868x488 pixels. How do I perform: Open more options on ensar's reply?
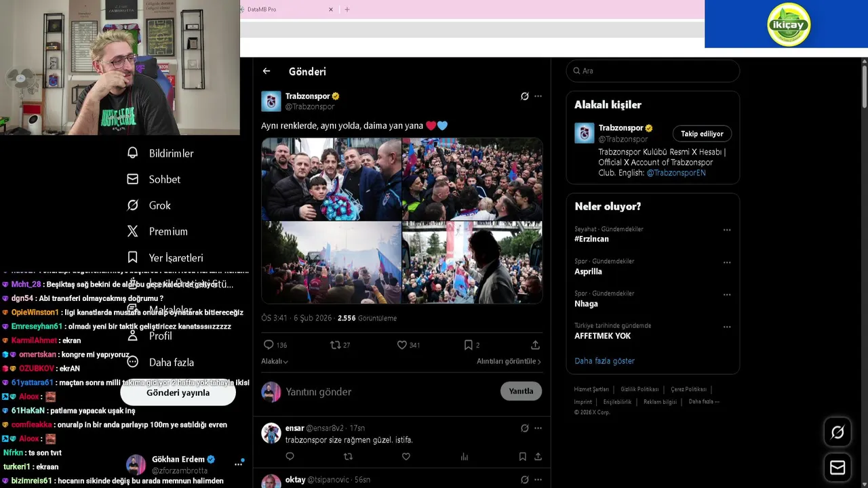click(x=538, y=428)
